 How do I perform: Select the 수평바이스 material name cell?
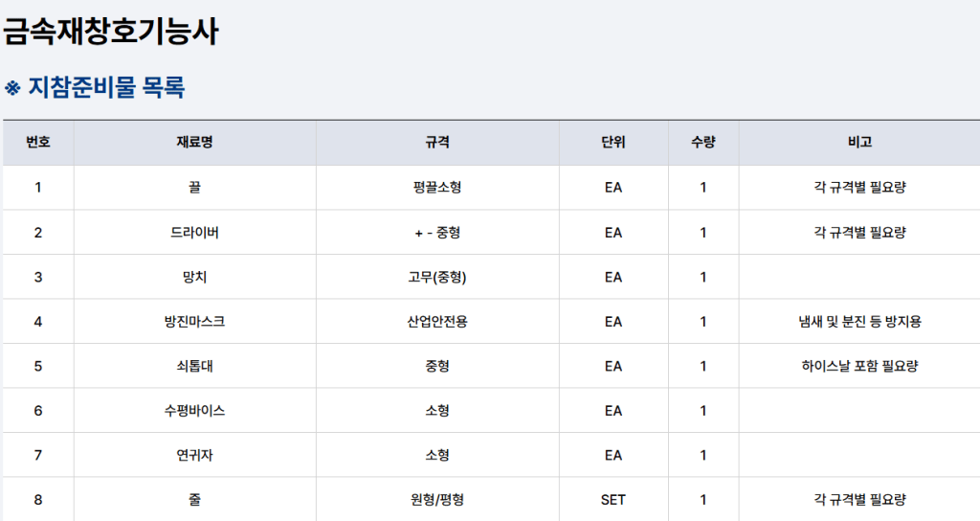(x=195, y=411)
